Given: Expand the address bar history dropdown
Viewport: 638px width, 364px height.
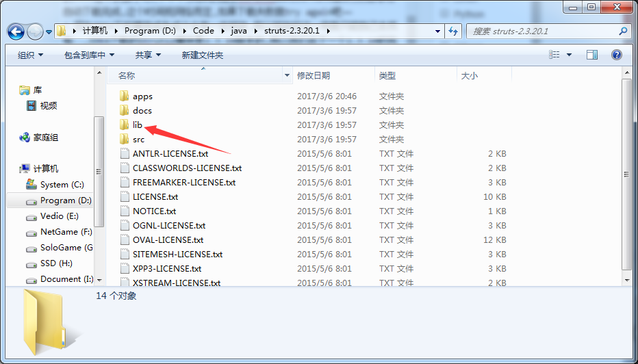Looking at the screenshot, I should pos(437,31).
